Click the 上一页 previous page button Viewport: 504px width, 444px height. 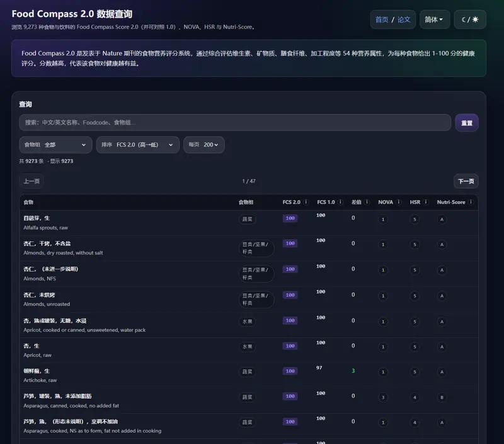pyautogui.click(x=32, y=182)
